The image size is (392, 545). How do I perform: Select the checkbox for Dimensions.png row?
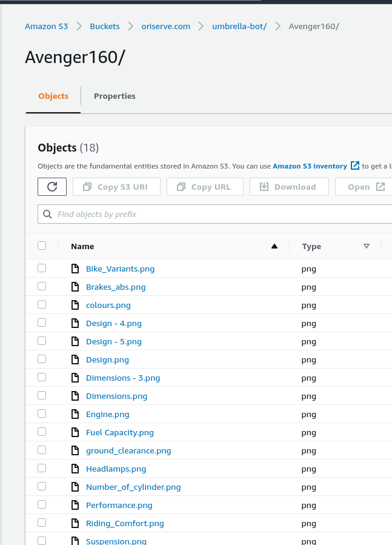[42, 395]
